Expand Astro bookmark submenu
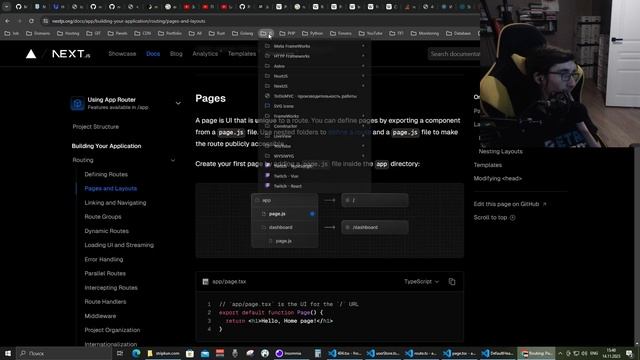The height and width of the screenshot is (360, 640). 314,66
